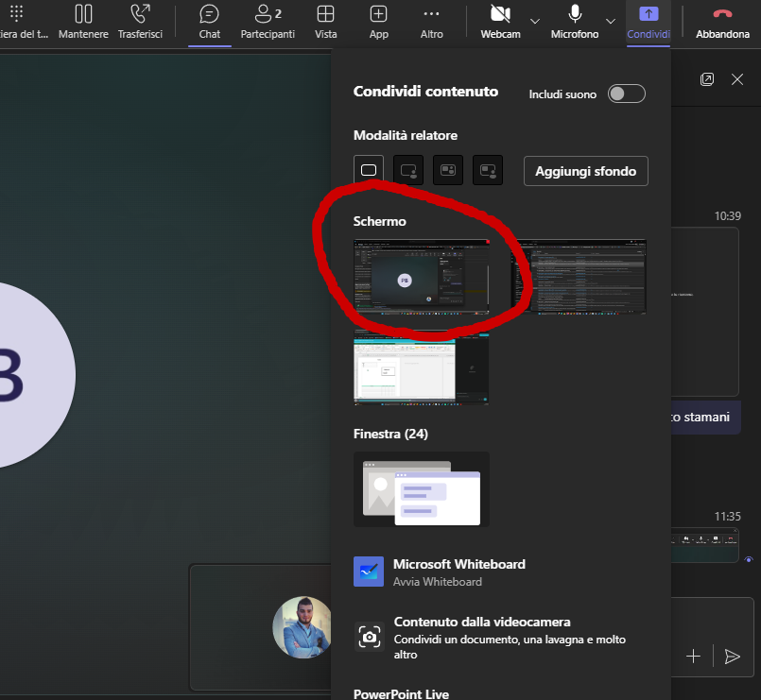Pop out the chat panel
761x700 pixels.
point(707,79)
